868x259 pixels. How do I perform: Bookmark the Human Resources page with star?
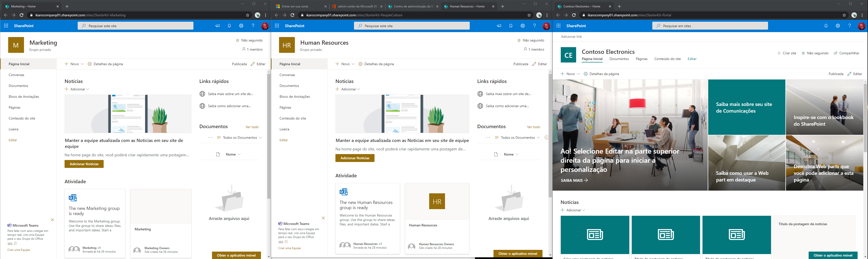click(x=529, y=15)
